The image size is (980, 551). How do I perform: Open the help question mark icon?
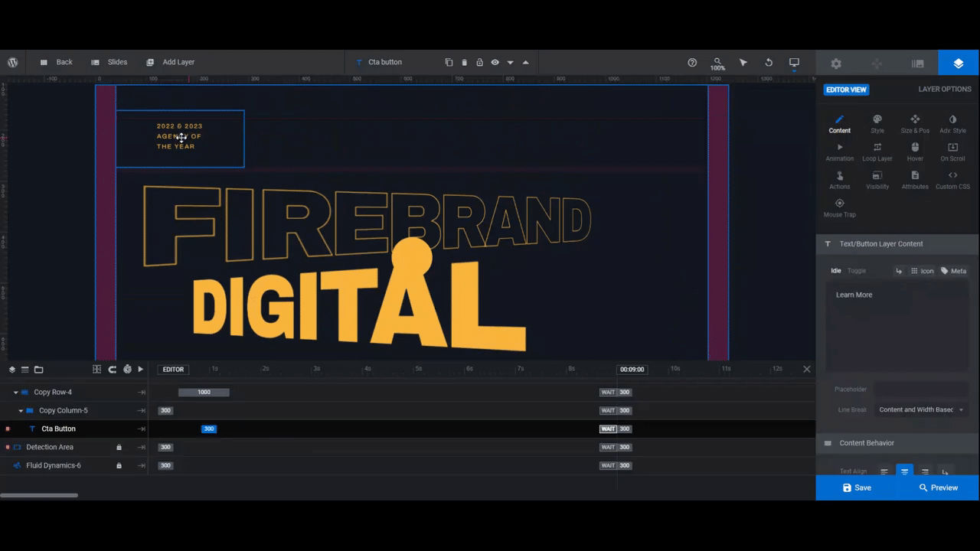692,62
